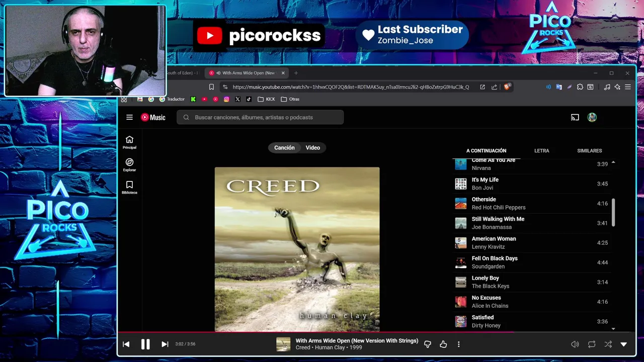
Task: Toggle repeat mode
Action: 592,344
